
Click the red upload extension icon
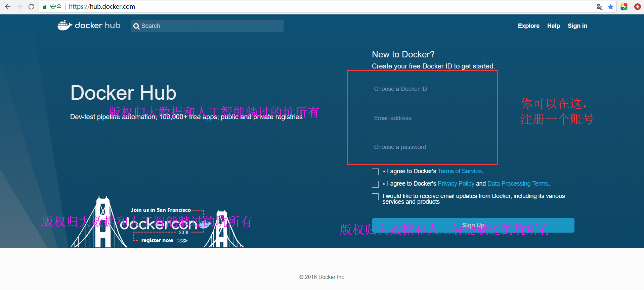[x=637, y=7]
